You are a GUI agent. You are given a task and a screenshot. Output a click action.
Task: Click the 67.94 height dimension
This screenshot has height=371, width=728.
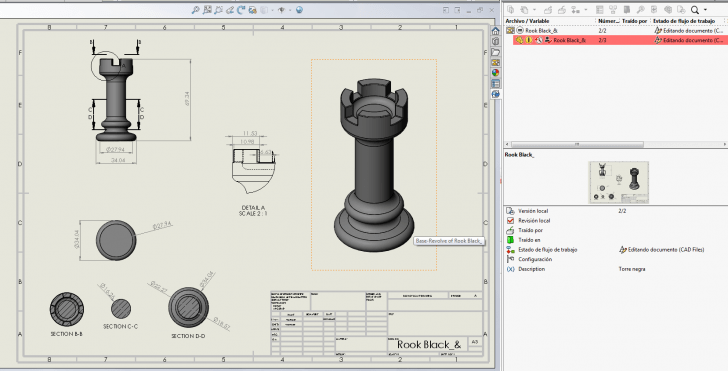click(187, 98)
